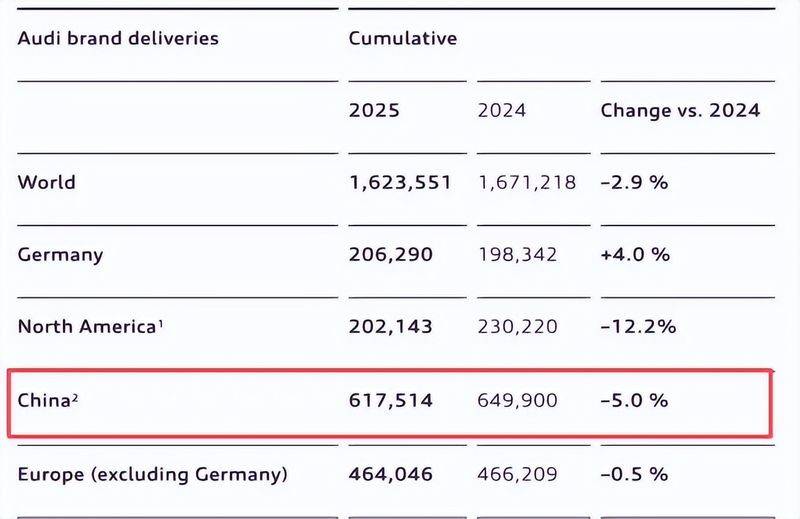The image size is (800, 519).
Task: Click World 2024 value 1,671,218
Action: (x=527, y=182)
